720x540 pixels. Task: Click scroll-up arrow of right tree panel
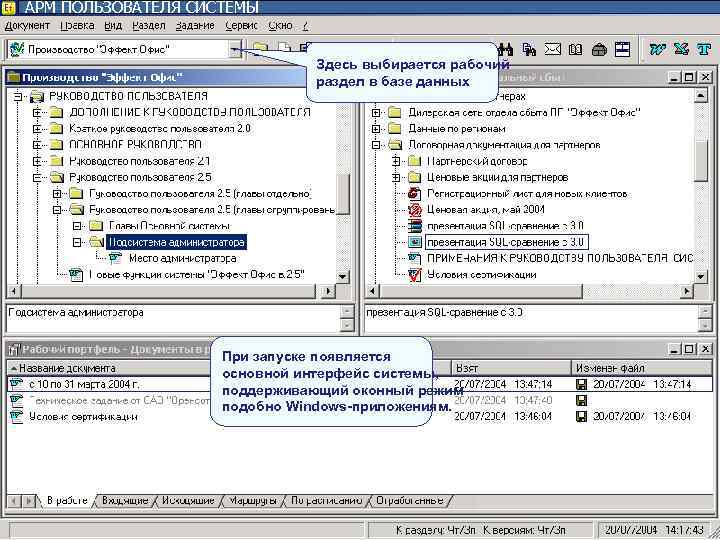tap(700, 96)
